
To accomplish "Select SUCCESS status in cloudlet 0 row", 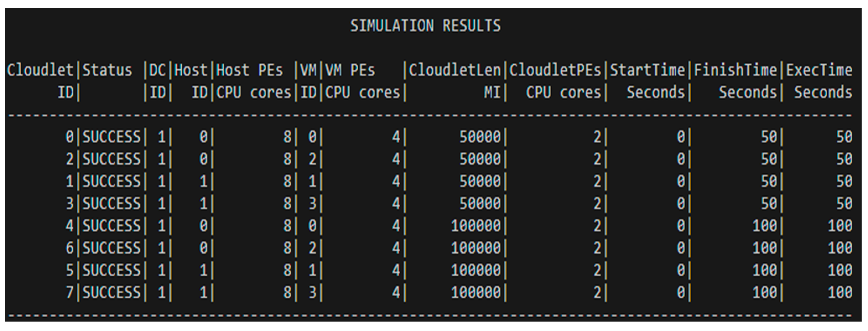I will point(111,137).
